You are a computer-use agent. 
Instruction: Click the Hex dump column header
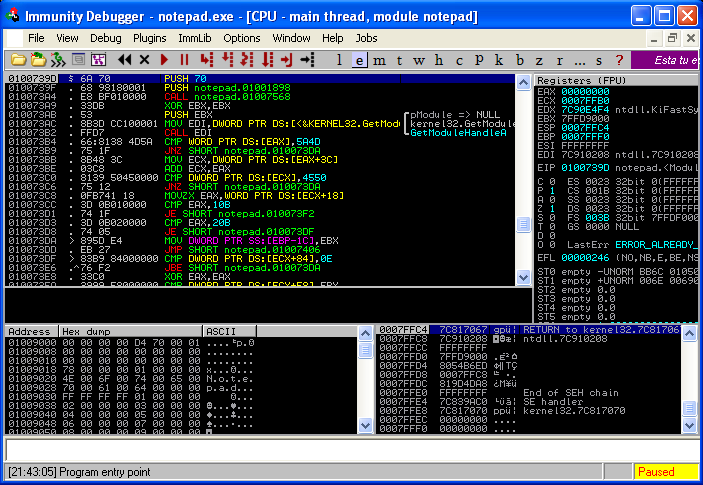[x=82, y=330]
